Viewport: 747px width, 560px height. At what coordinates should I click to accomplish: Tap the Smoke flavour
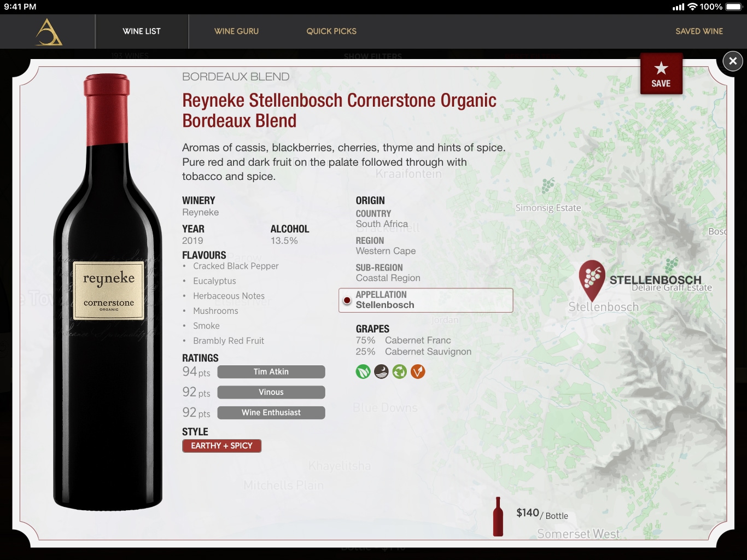tap(206, 326)
